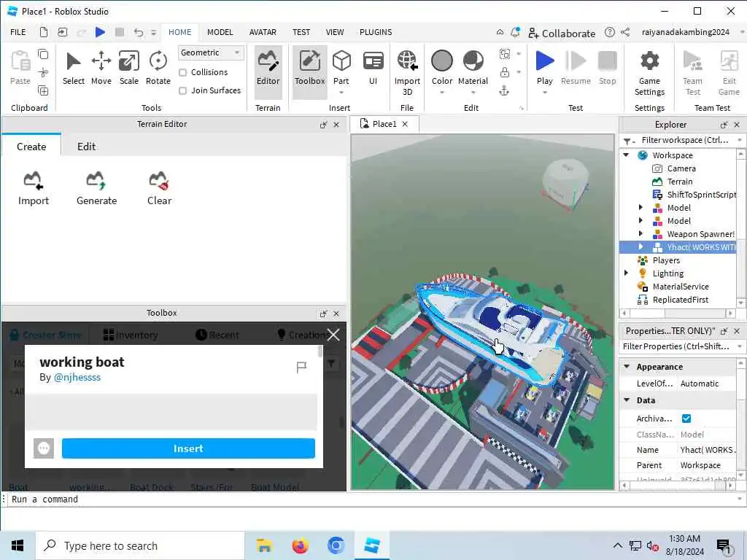Open the Windows Start menu
The width and height of the screenshot is (747, 560).
(x=18, y=545)
